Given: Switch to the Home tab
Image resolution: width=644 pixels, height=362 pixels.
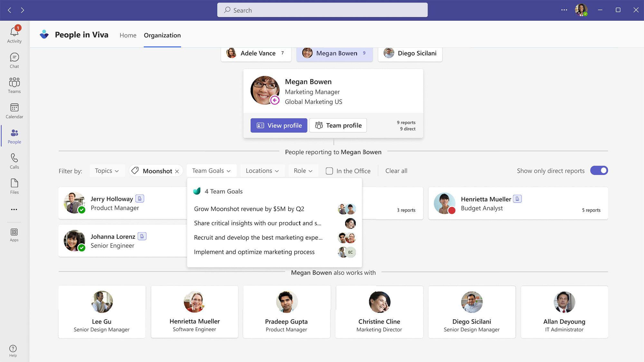Looking at the screenshot, I should tap(128, 35).
